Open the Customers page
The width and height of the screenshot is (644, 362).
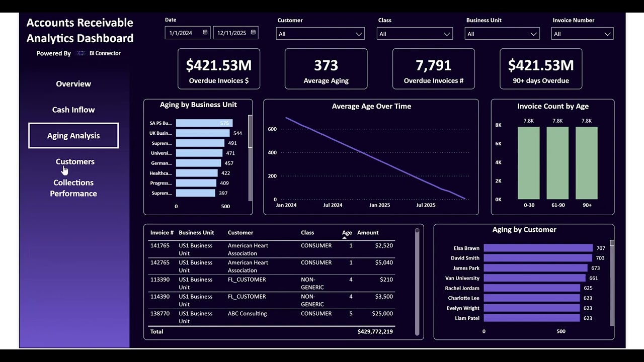point(75,161)
